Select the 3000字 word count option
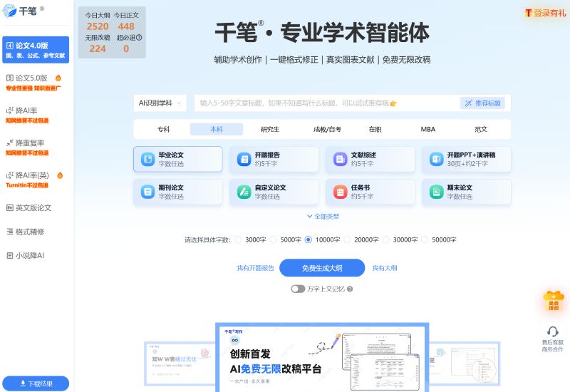 (239, 239)
